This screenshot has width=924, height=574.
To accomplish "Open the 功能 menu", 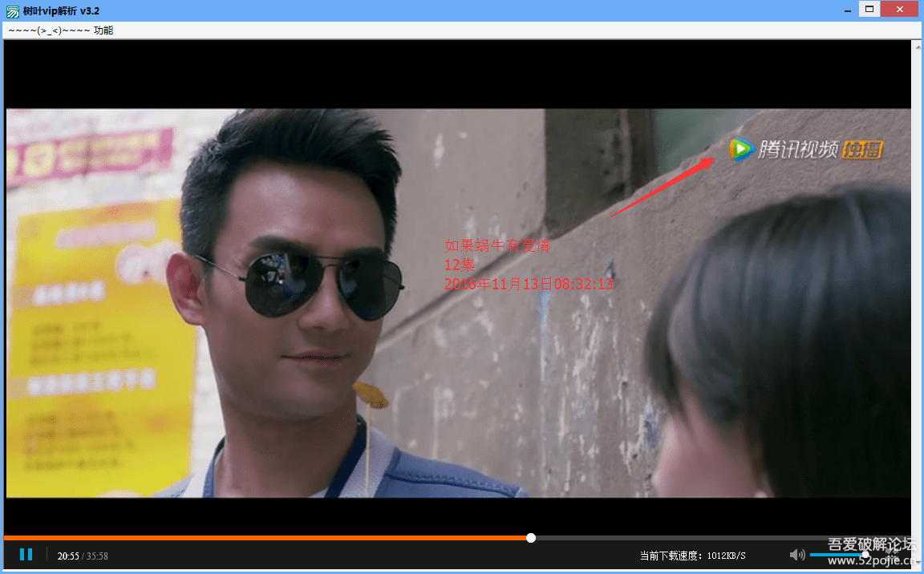I will [103, 30].
